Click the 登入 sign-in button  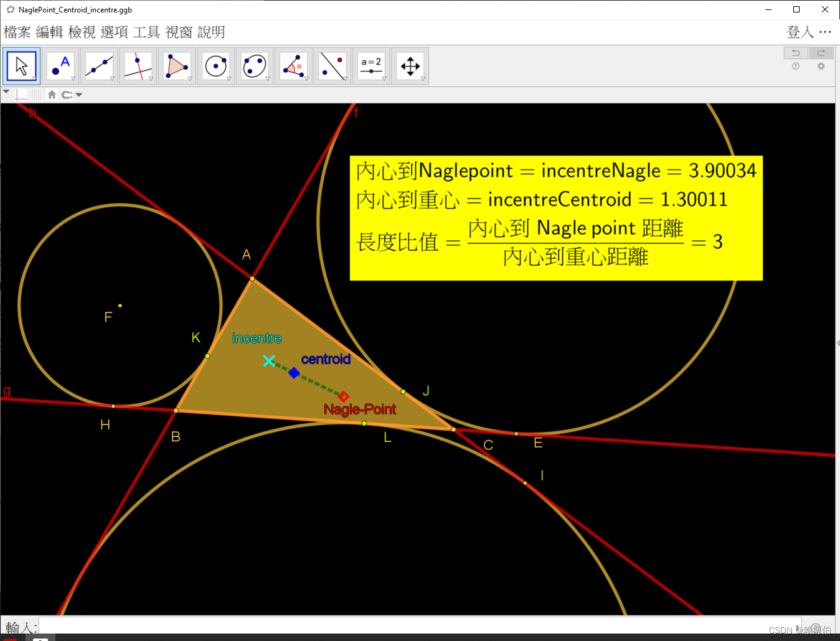(x=800, y=32)
